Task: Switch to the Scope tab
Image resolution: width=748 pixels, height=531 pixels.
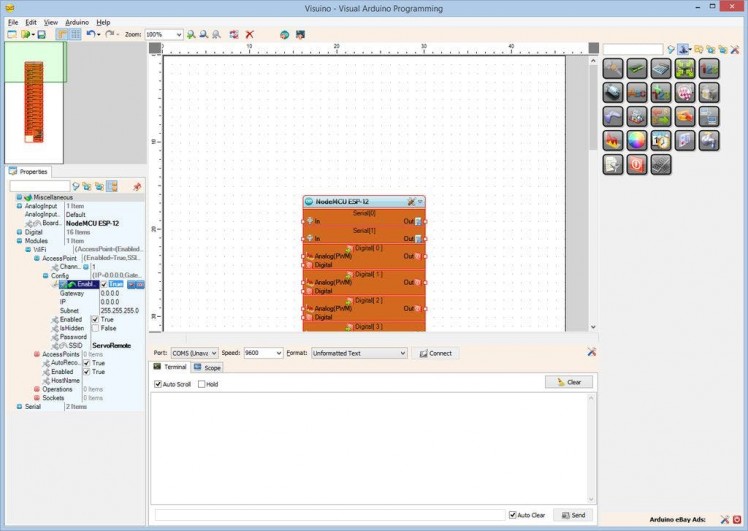Action: [207, 368]
